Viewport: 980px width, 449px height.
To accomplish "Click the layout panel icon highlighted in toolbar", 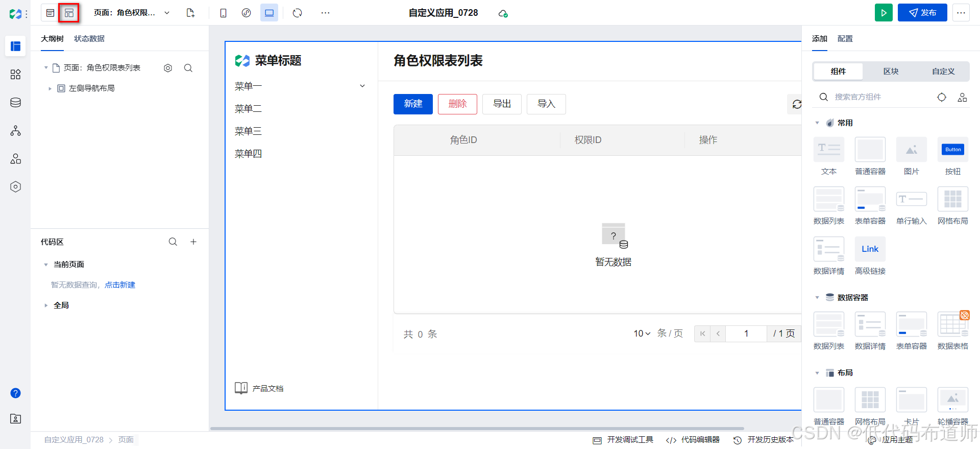I will point(69,13).
